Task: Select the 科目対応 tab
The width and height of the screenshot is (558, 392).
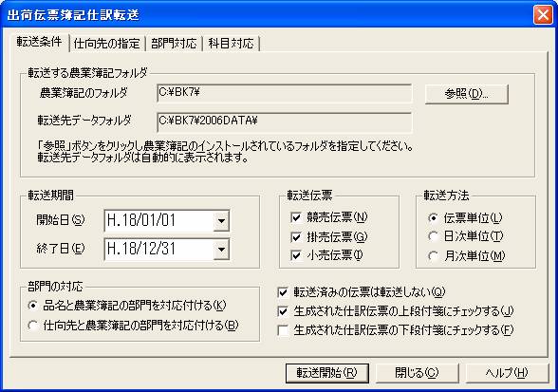Action: (231, 44)
